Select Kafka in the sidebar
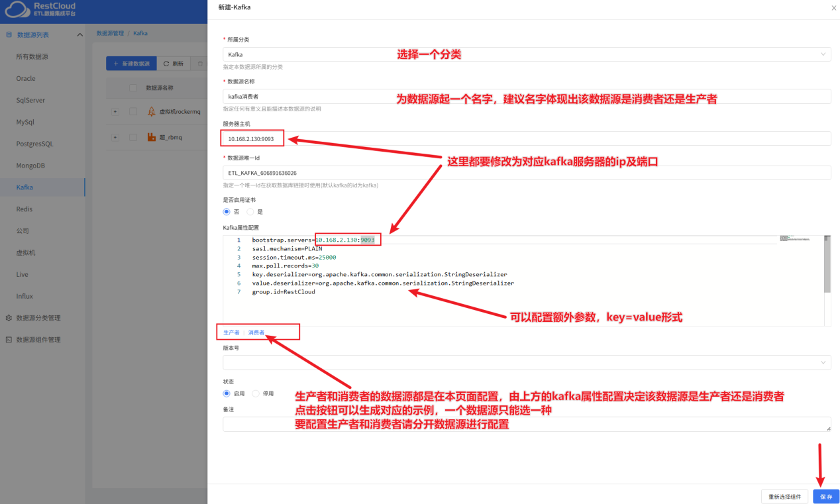The image size is (840, 504). click(25, 187)
